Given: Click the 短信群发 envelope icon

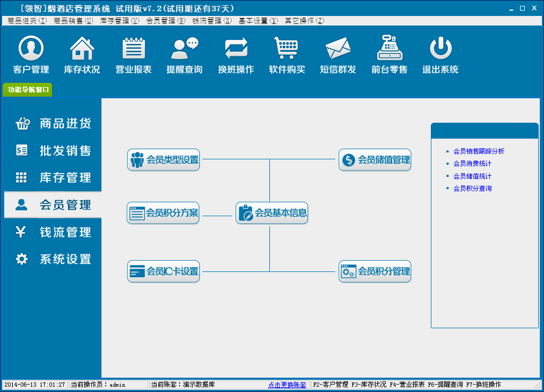Looking at the screenshot, I should [338, 49].
